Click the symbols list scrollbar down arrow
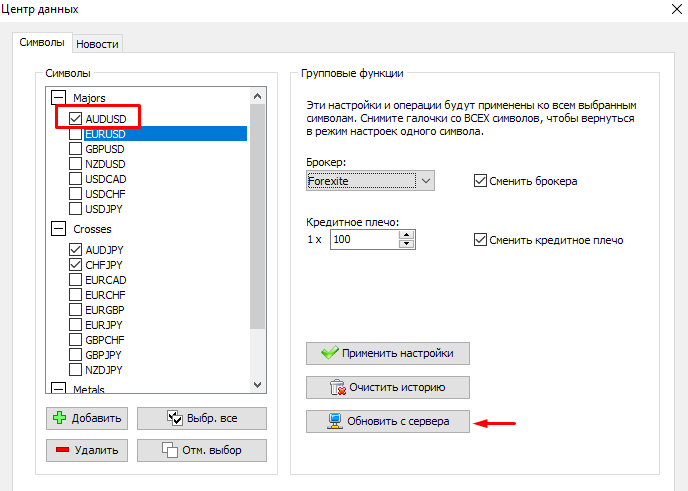This screenshot has width=688, height=491. [258, 385]
